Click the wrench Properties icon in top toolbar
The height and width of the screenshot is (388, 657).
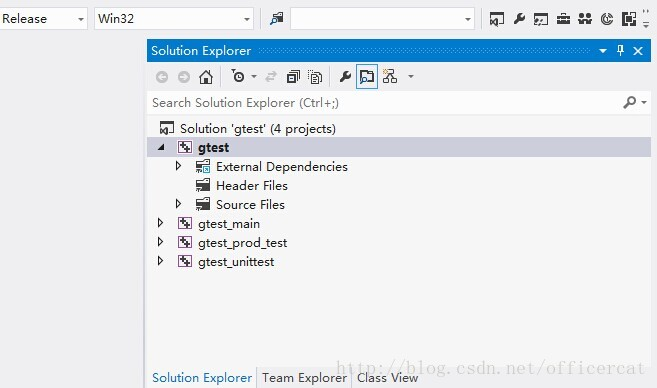point(519,19)
